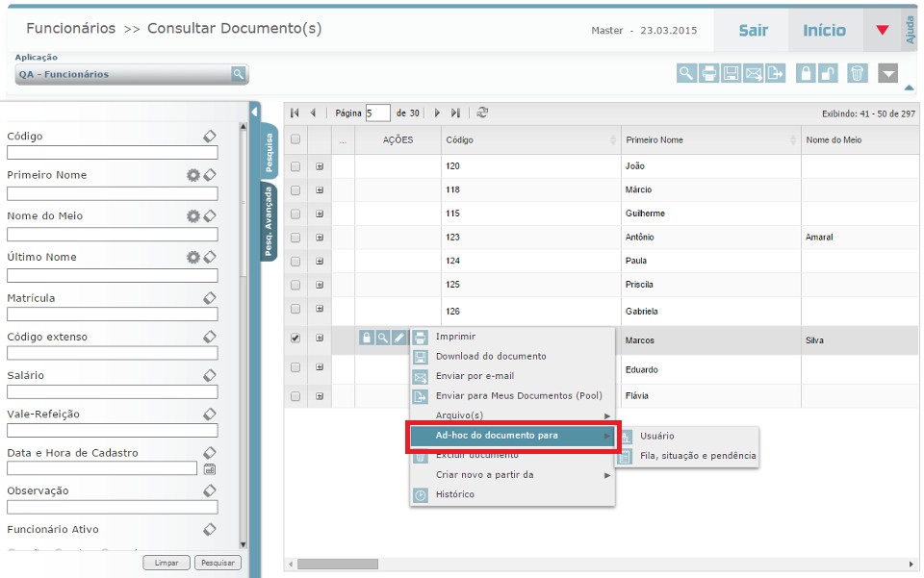Click the Pesquisar button
The image size is (924, 578).
(217, 563)
